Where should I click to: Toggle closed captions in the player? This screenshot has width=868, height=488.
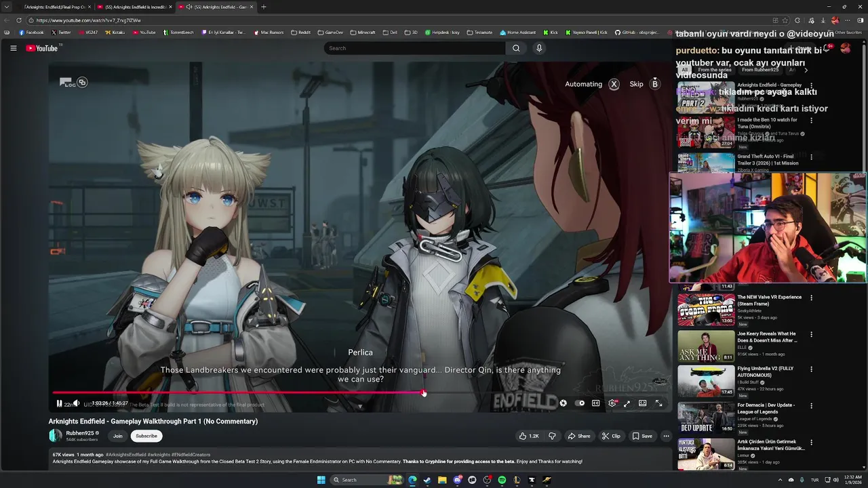click(595, 403)
